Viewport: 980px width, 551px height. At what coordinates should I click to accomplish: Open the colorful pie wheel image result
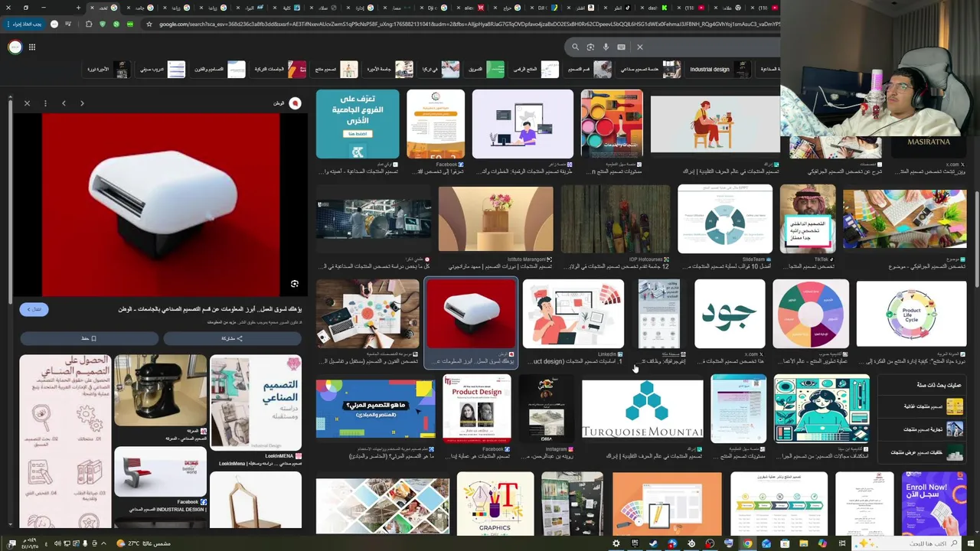(x=811, y=314)
